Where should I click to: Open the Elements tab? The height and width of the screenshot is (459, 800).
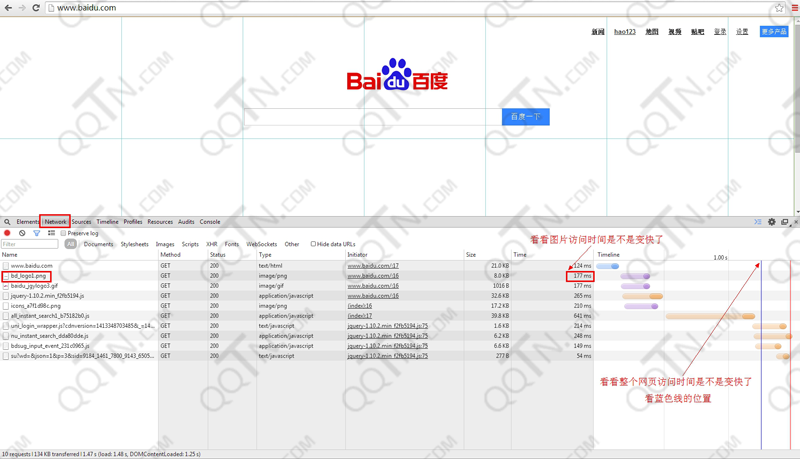27,222
